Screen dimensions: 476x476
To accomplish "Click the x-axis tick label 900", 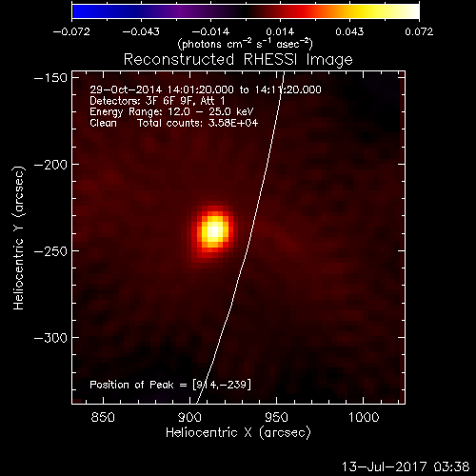I will coord(189,417).
